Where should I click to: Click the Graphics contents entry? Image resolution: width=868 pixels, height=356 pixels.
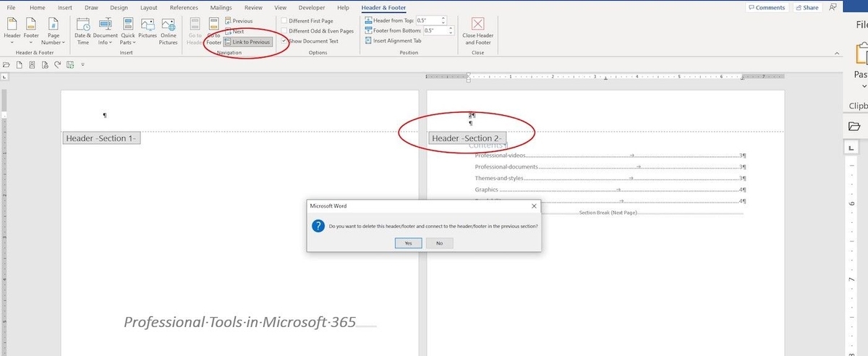click(610, 190)
